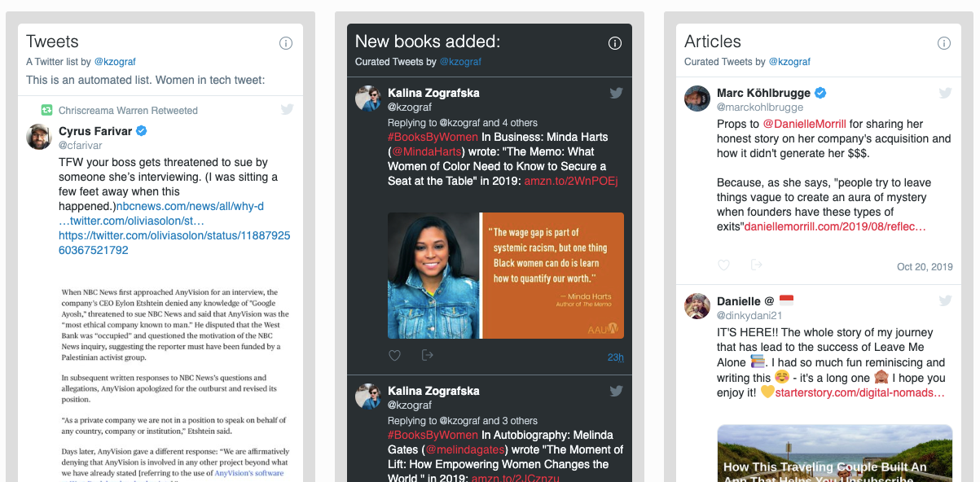Open #BooksByWomen hashtag in Melinda Gates tweet

[433, 435]
